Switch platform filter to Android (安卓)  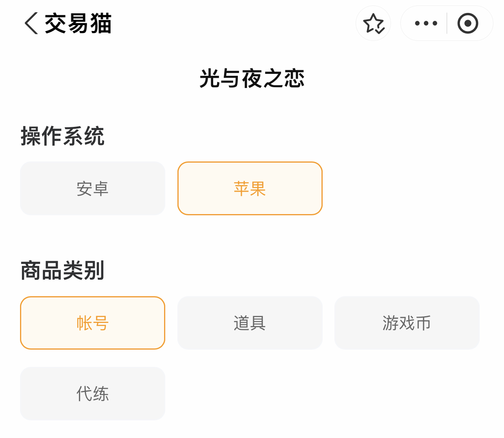coord(93,189)
